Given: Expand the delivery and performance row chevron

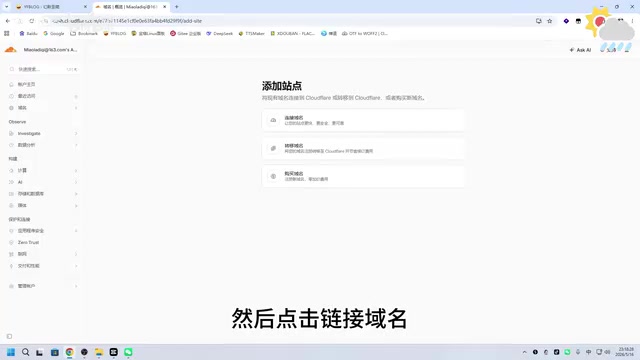Looking at the screenshot, I should [76, 266].
